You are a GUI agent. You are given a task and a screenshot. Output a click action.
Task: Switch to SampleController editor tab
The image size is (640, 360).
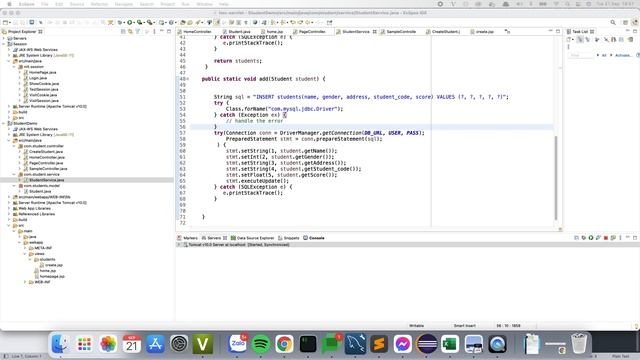[401, 31]
